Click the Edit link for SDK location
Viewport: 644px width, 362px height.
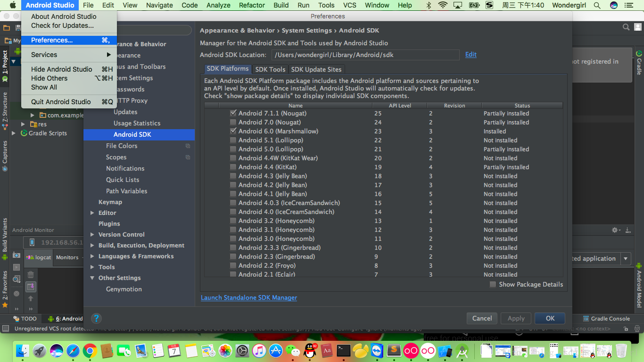tap(471, 55)
